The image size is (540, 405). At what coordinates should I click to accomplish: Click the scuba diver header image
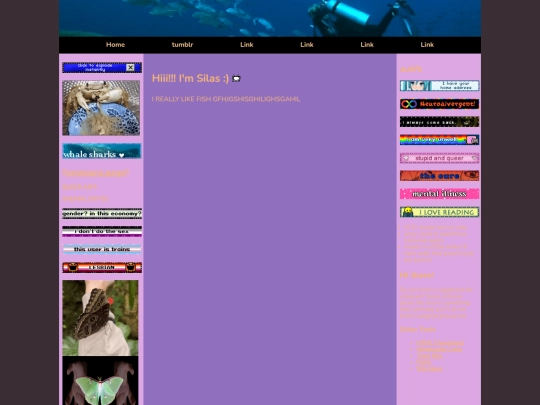click(x=270, y=18)
